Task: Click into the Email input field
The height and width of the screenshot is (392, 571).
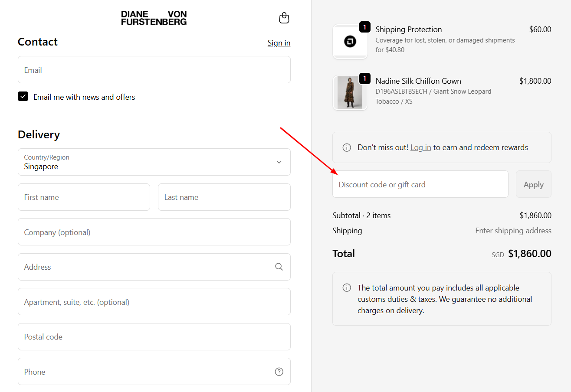Action: point(154,70)
